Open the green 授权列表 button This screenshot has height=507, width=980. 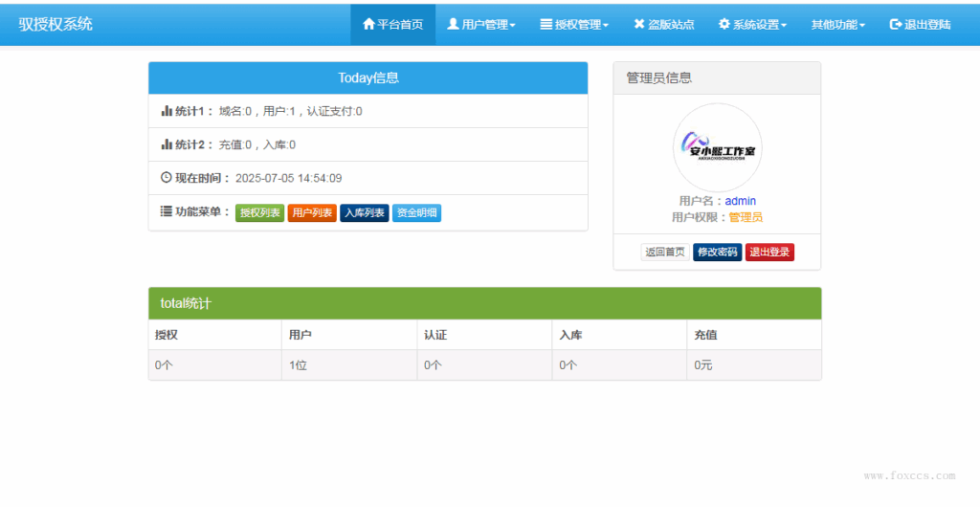[x=260, y=213]
